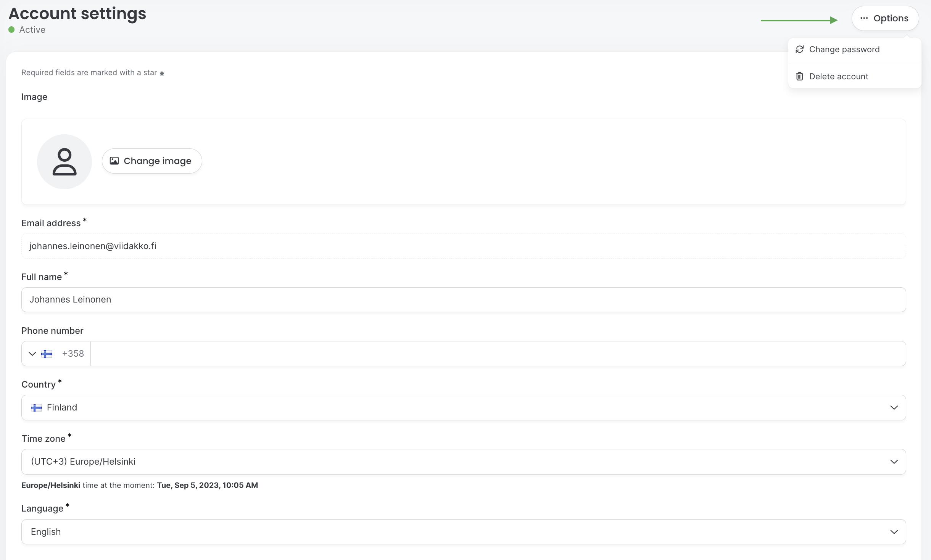Expand the Language dropdown showing English
931x560 pixels.
894,532
